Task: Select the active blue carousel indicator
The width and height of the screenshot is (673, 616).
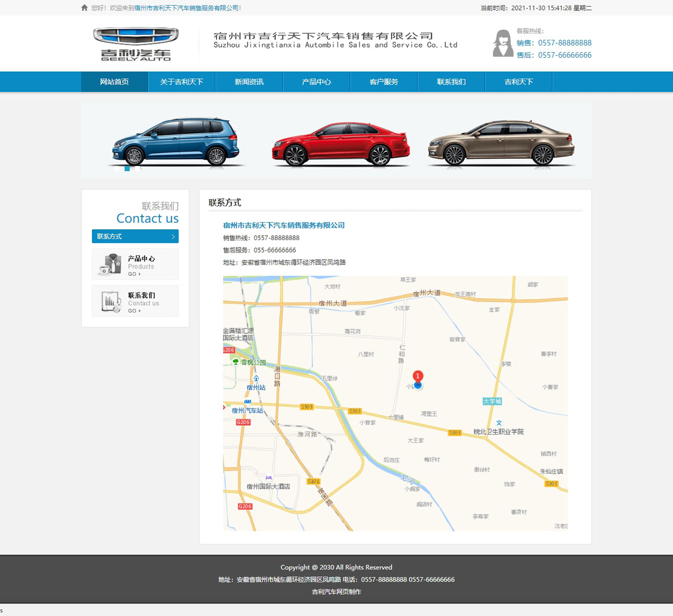Action: [127, 168]
